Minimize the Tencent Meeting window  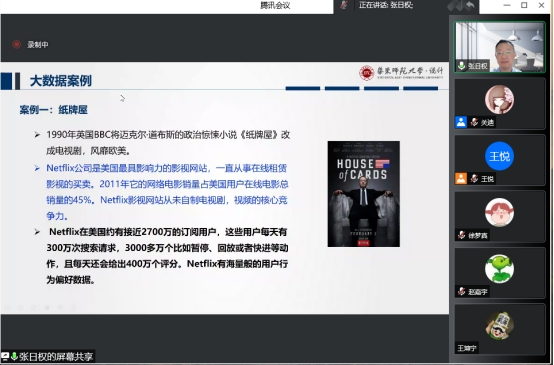[x=507, y=5]
